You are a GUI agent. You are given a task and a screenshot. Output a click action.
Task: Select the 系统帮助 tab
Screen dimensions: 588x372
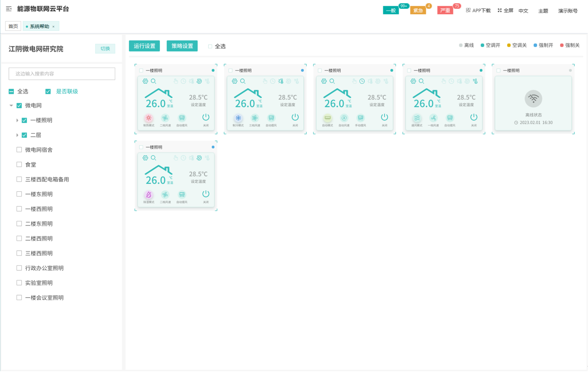(x=39, y=26)
